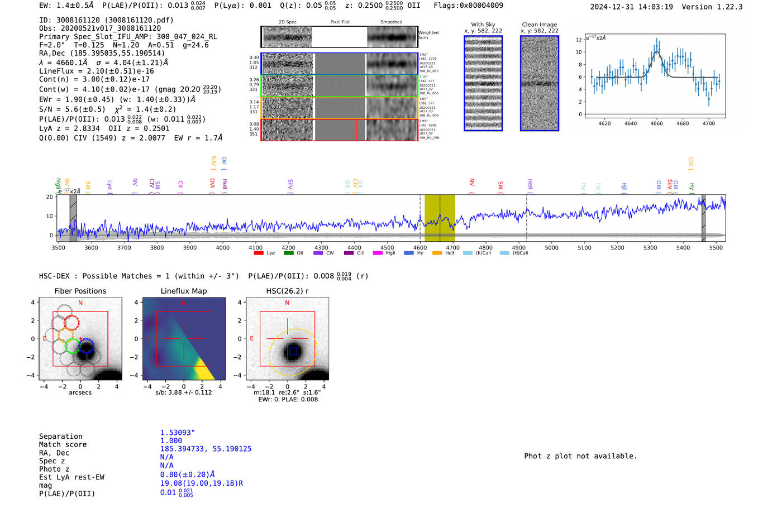This screenshot has height=532, width=782.
Task: Select the orange fiber circle in Fiber Positions
Action: (x=65, y=336)
